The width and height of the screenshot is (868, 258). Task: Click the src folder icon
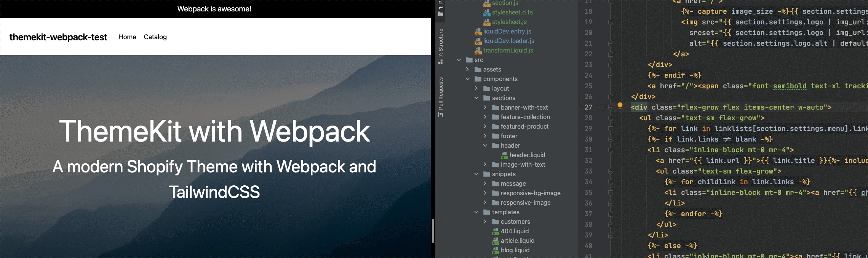[469, 60]
